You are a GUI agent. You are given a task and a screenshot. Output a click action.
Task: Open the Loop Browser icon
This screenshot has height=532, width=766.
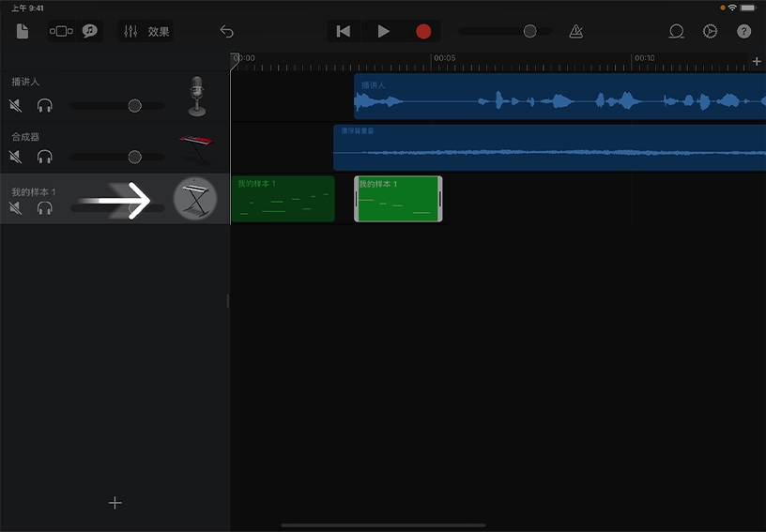coord(676,31)
